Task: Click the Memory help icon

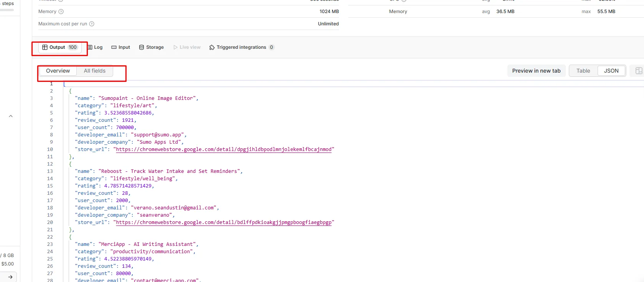Action: (x=61, y=12)
